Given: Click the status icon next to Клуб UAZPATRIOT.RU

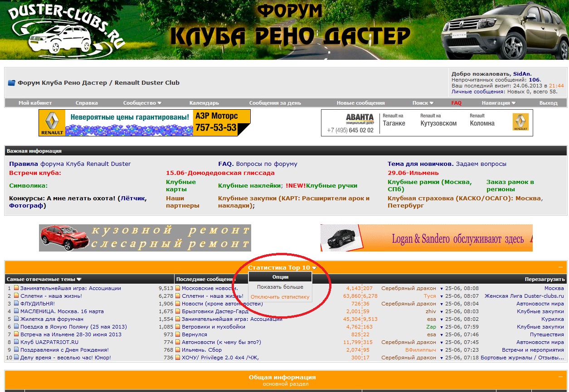Looking at the screenshot, I should click(x=16, y=342).
